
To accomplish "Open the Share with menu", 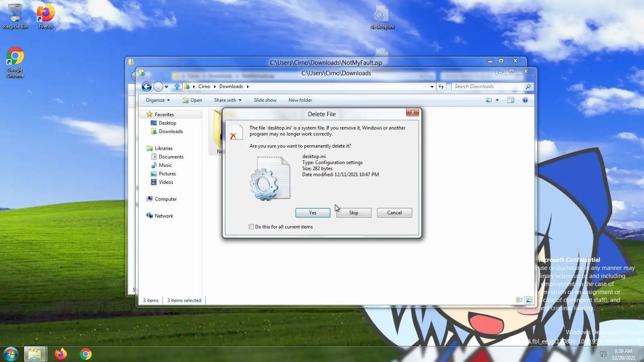I will pos(228,100).
